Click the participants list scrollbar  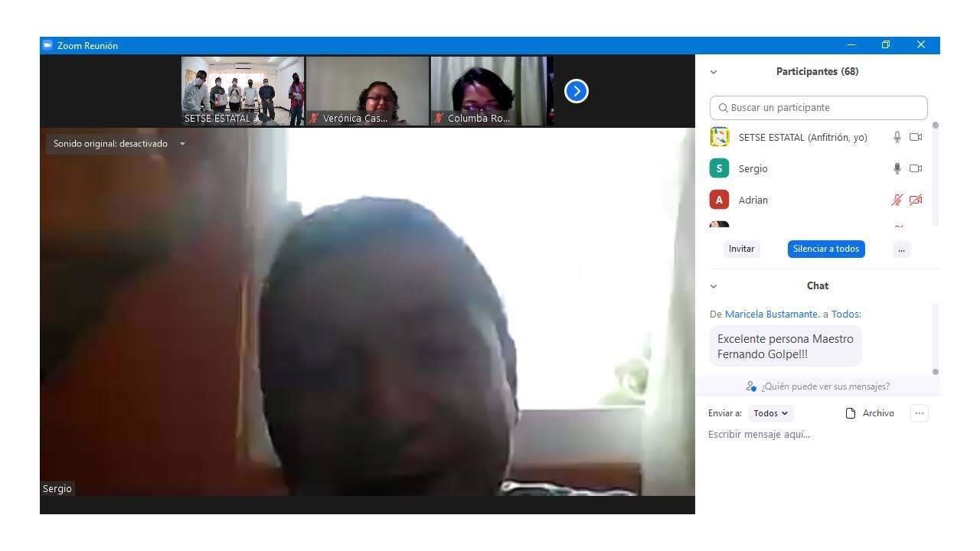click(x=935, y=173)
